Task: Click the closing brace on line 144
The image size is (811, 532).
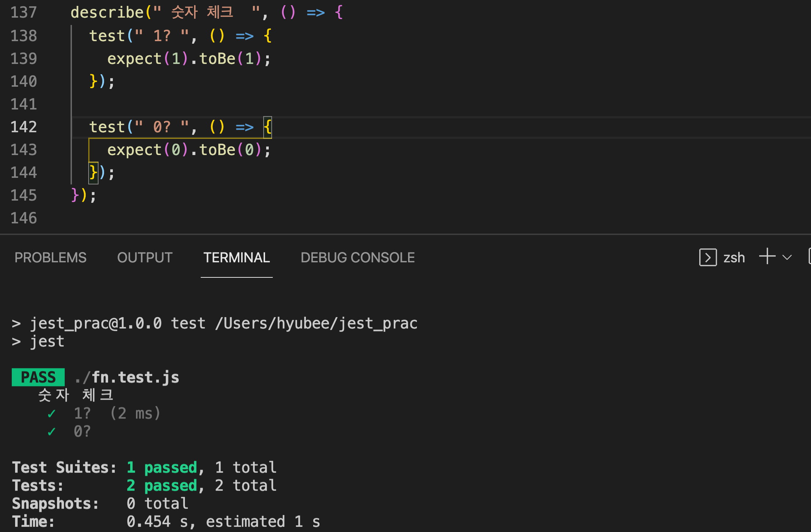Action: click(93, 173)
